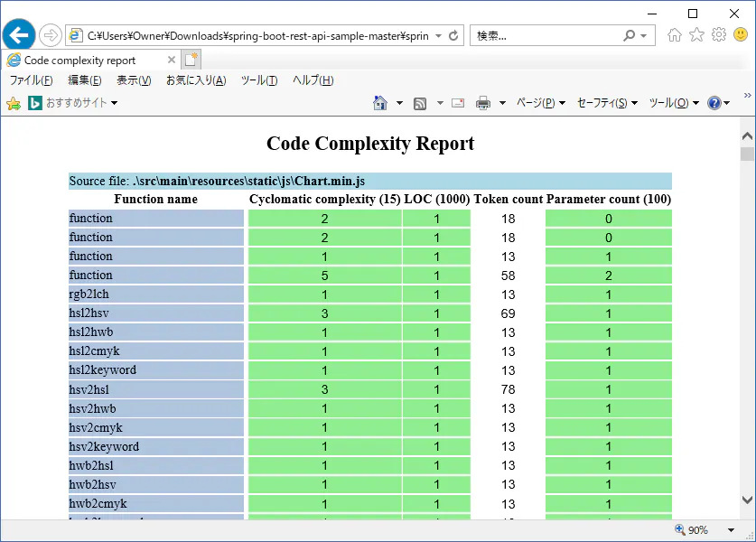Viewport: 756px width, 542px height.
Task: Click the hsl2cmyk function name cell
Action: [x=155, y=351]
